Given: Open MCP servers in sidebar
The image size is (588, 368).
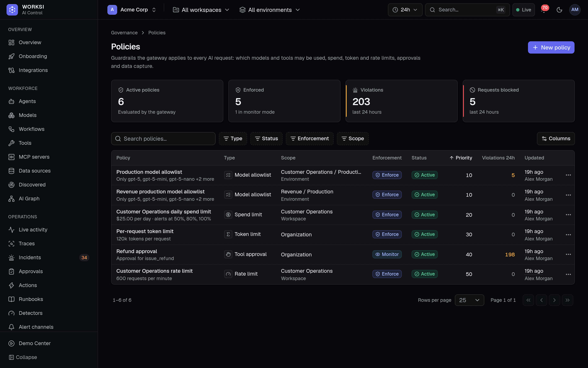Looking at the screenshot, I should click(x=49, y=157).
